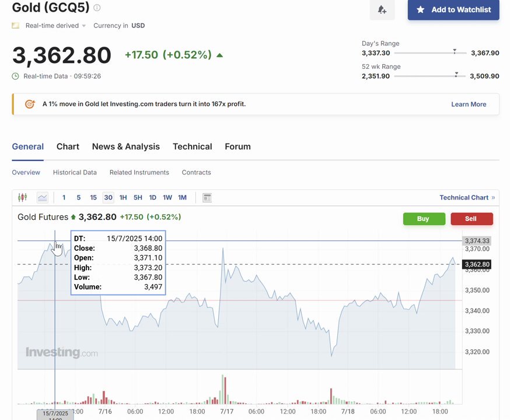This screenshot has height=420, width=510.
Task: Click the info icon next to Gold (GCQ5)
Action: 97,8
